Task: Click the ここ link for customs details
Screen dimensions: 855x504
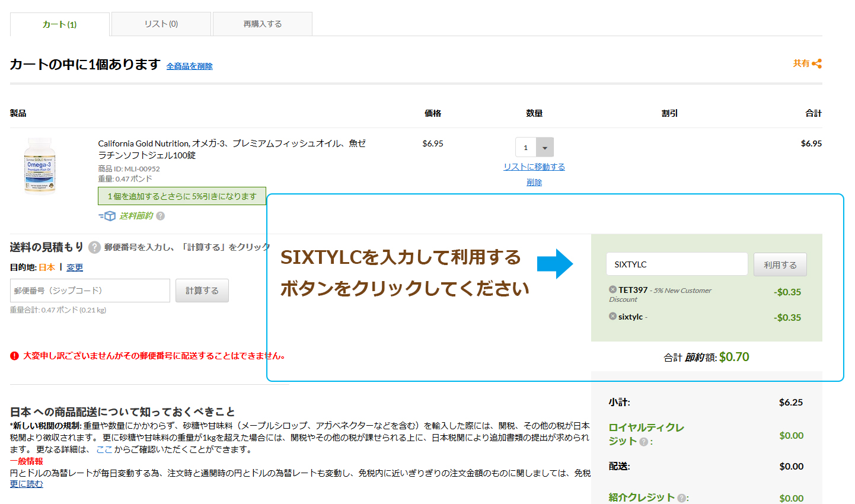Action: 104,449
